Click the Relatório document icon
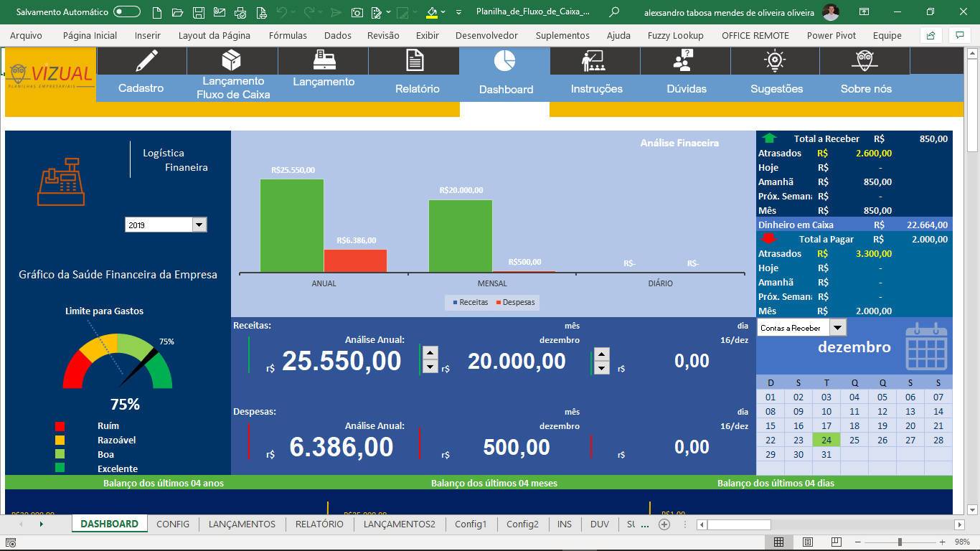 tap(415, 60)
